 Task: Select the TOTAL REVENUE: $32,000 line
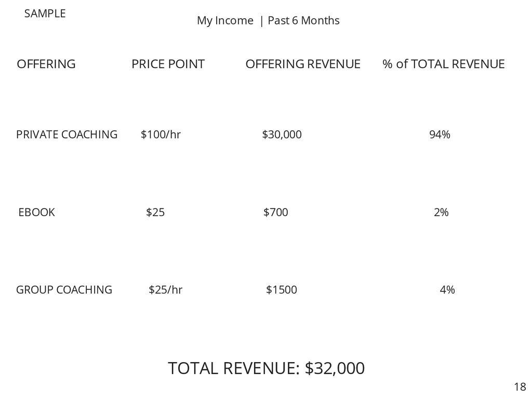point(267,368)
